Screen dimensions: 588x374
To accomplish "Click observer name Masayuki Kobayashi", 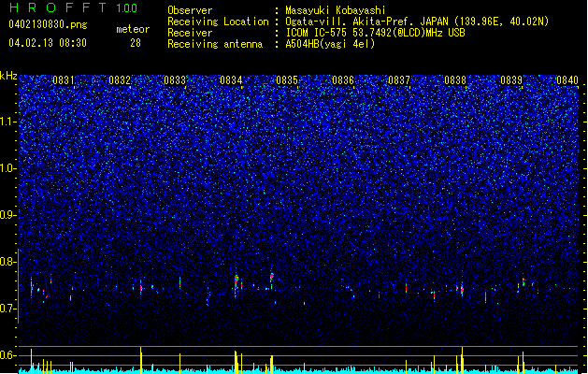I will [x=336, y=10].
